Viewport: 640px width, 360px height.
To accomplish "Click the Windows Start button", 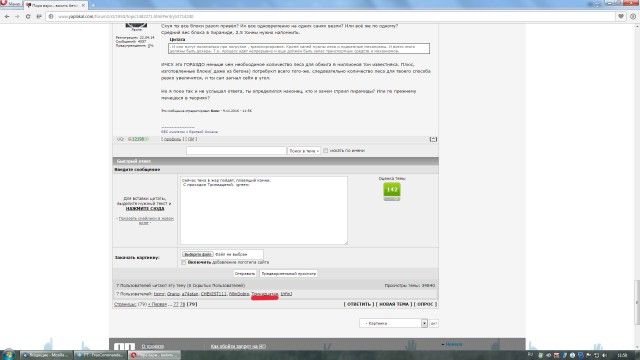I will pos(8,355).
